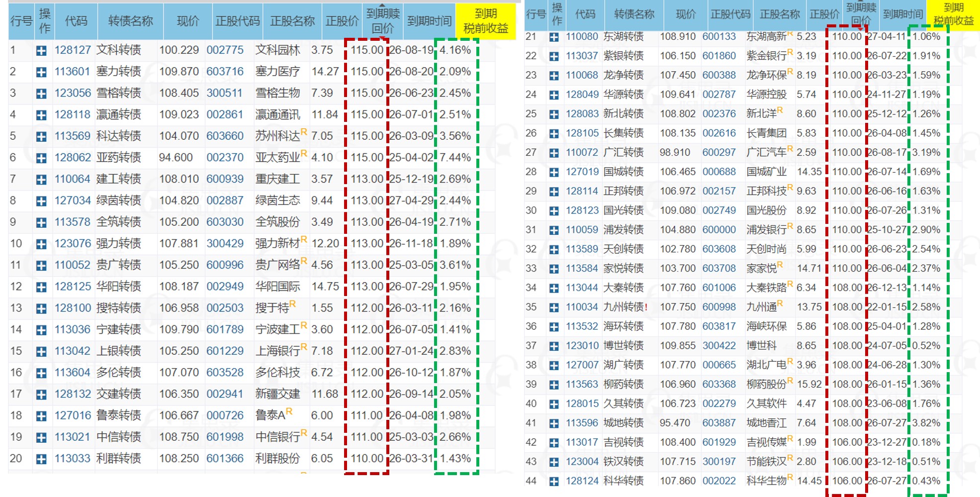The image size is (980, 497).
Task: Click the plus icon in the 天创转债 row
Action: click(x=554, y=250)
